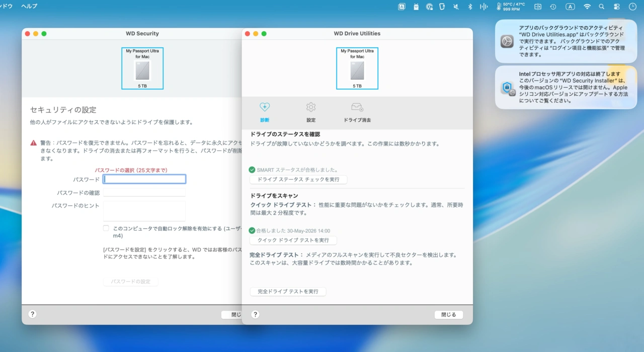
Task: Select My Passport drive thumbnail in WD Drive Utilities
Action: 357,68
